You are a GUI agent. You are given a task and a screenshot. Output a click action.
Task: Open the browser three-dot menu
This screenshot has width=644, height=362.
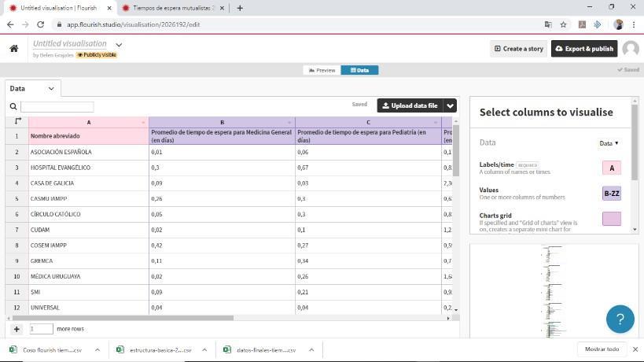point(634,24)
